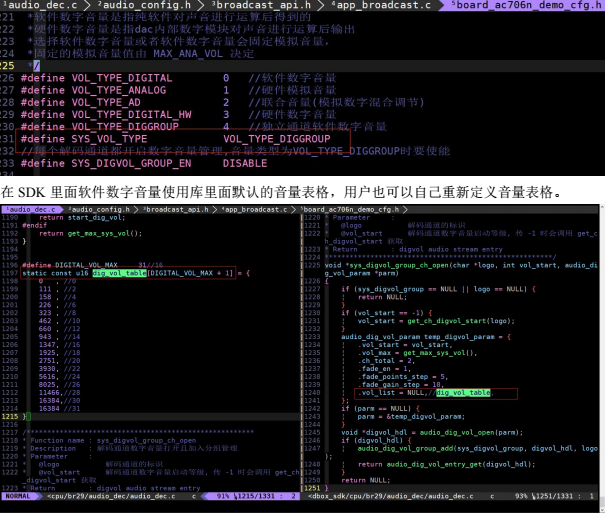Click the '.ch_total = 2,' line
This screenshot has width=605, height=513.
pos(386,361)
